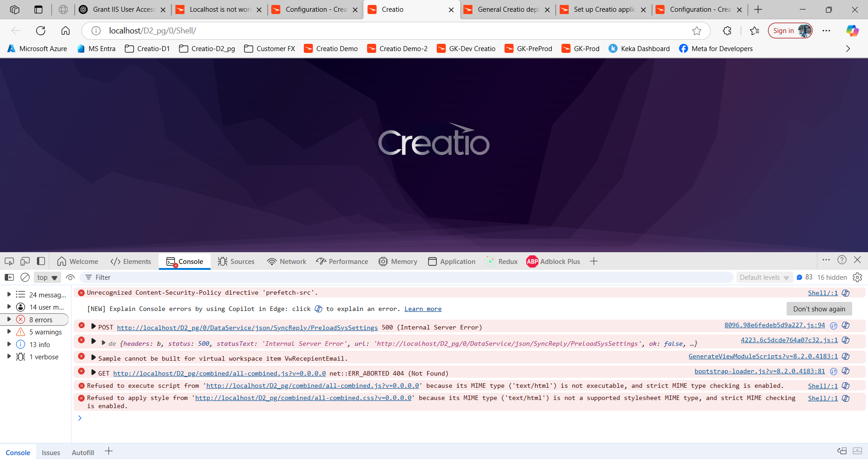The height and width of the screenshot is (461, 868).
Task: Switch to the Elements panel
Action: click(131, 262)
